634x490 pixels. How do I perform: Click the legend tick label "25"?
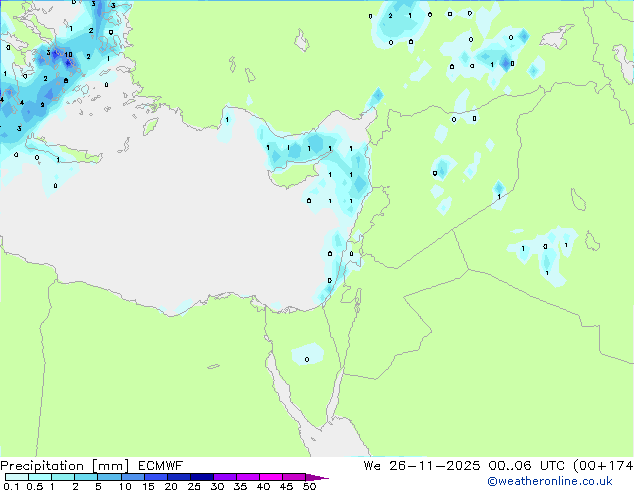coord(194,486)
